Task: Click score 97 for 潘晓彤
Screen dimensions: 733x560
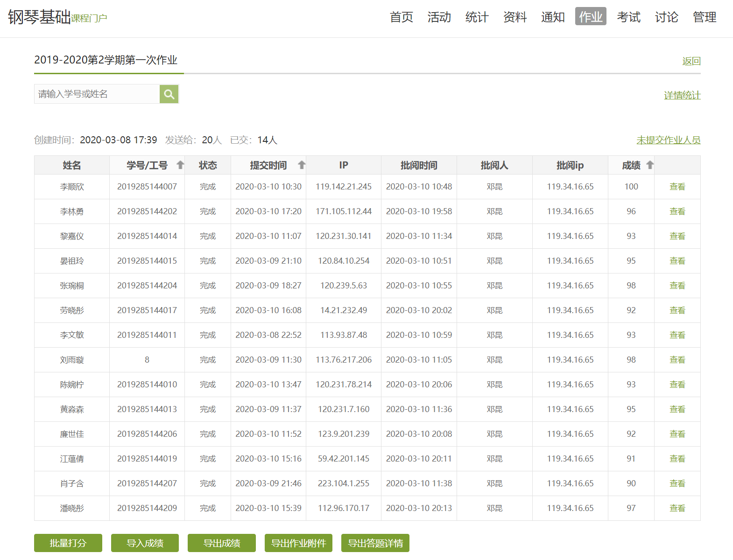Action: coord(631,508)
